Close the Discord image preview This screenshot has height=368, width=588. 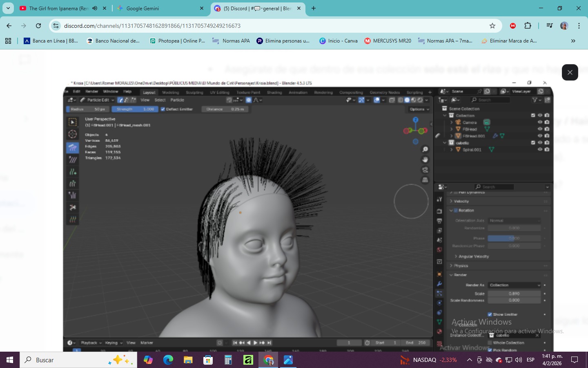[x=570, y=72]
